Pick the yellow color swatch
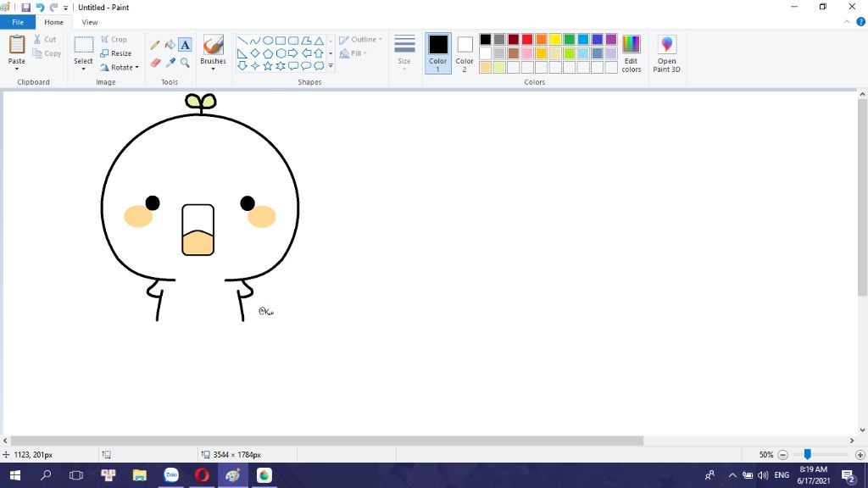Viewport: 868px width, 488px height. (x=555, y=39)
